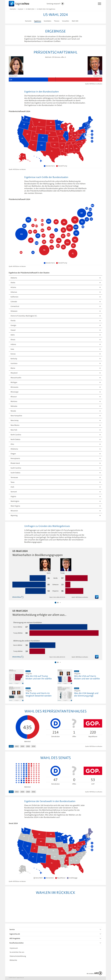Select third carousel dot below Wahlentscheidung infographic
The width and height of the screenshot is (111, 980).
click(60, 662)
